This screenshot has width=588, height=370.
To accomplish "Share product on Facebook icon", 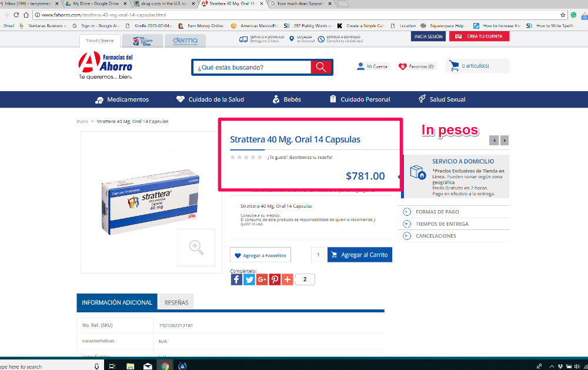I will pos(236,279).
